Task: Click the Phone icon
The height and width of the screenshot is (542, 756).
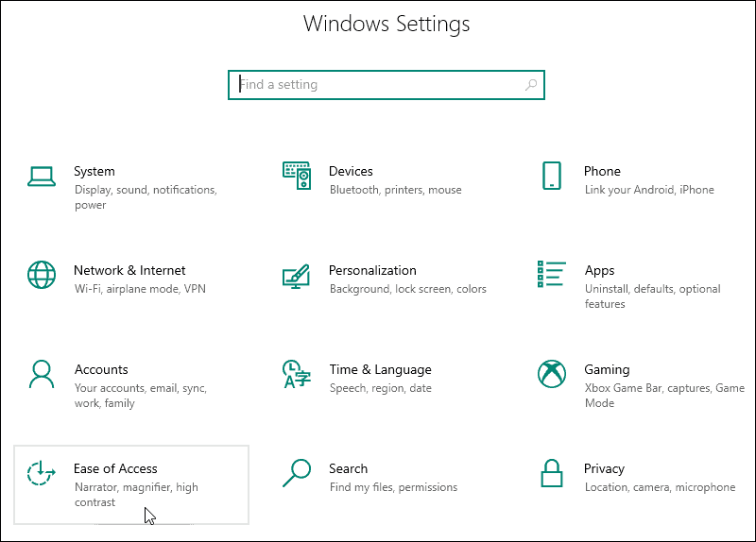Action: 552,176
